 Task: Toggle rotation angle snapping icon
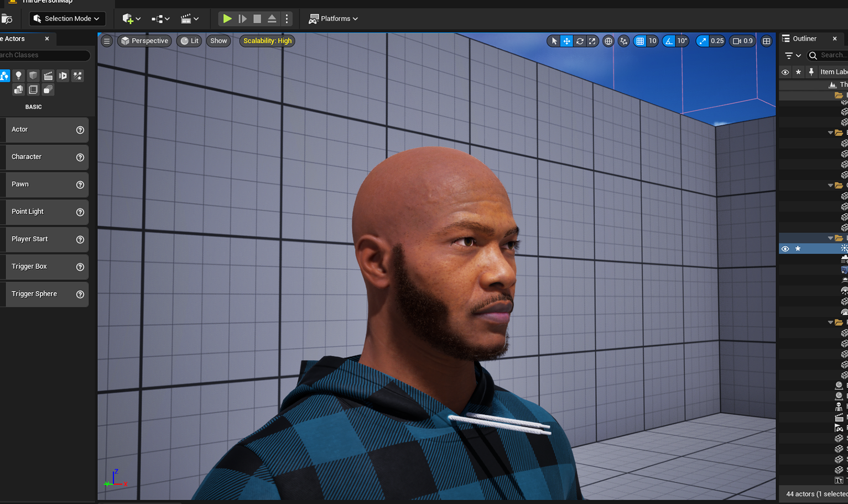(669, 41)
